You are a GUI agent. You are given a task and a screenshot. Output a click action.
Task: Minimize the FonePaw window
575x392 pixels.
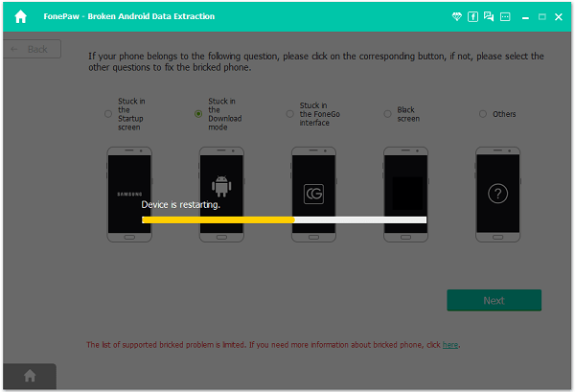pyautogui.click(x=525, y=17)
